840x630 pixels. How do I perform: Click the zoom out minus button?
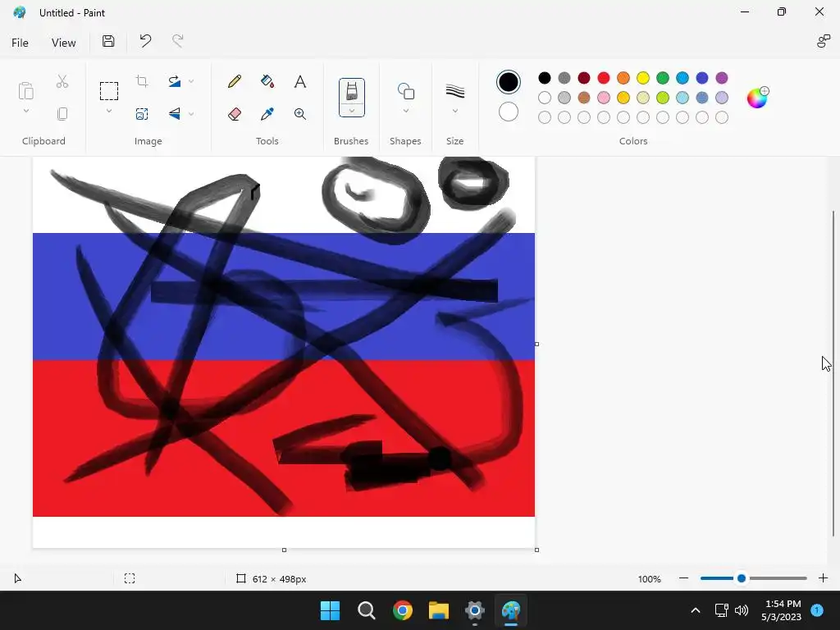[x=683, y=578]
